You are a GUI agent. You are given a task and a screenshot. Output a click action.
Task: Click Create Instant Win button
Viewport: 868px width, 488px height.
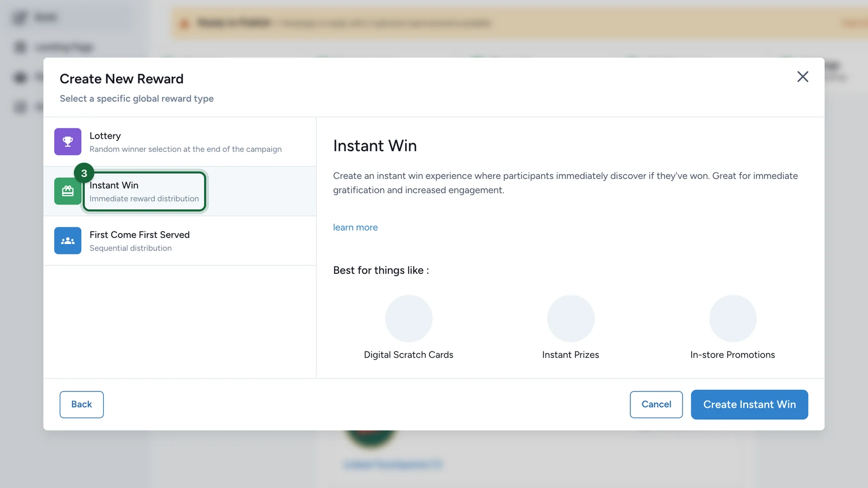750,404
